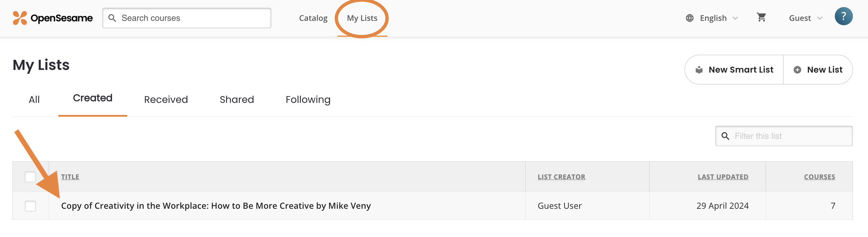Open the Catalog menu item
Viewport: 868px width, 237px height.
[313, 18]
